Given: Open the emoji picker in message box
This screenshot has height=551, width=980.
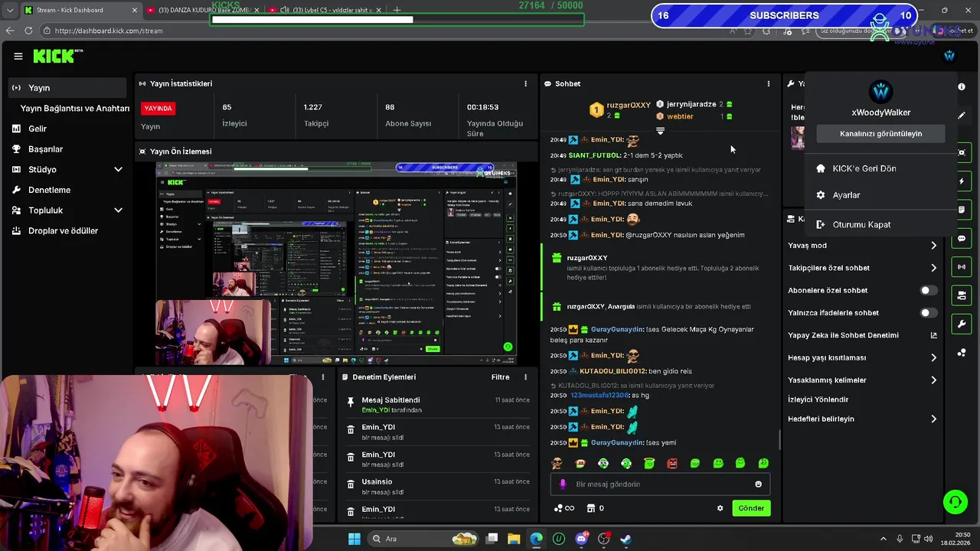Looking at the screenshot, I should [x=759, y=484].
